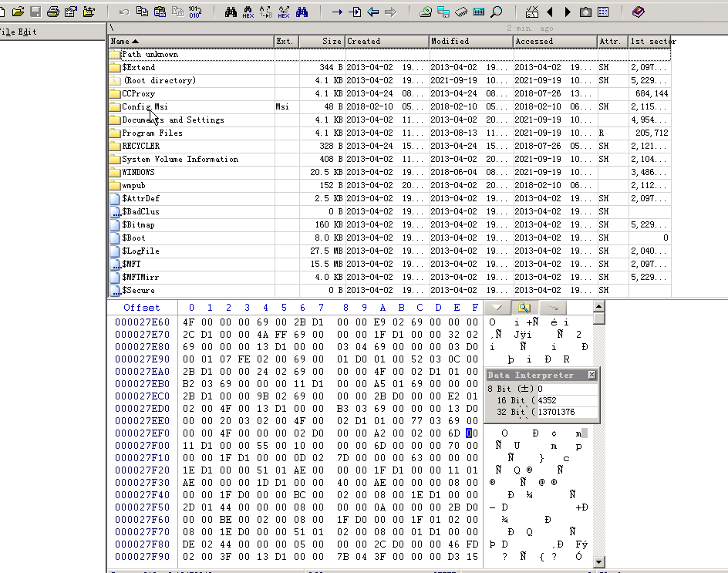Click the black Previous triangle icon
This screenshot has height=573, width=728.
click(550, 12)
